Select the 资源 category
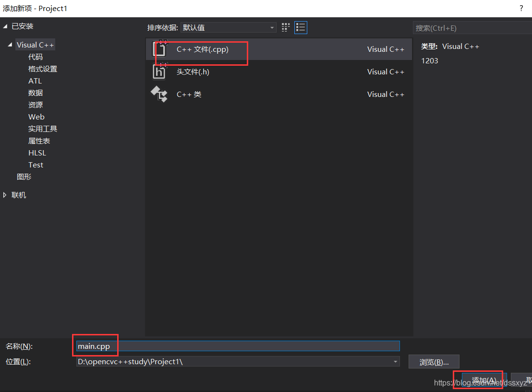Screen dimensions: 532x392 pos(35,105)
